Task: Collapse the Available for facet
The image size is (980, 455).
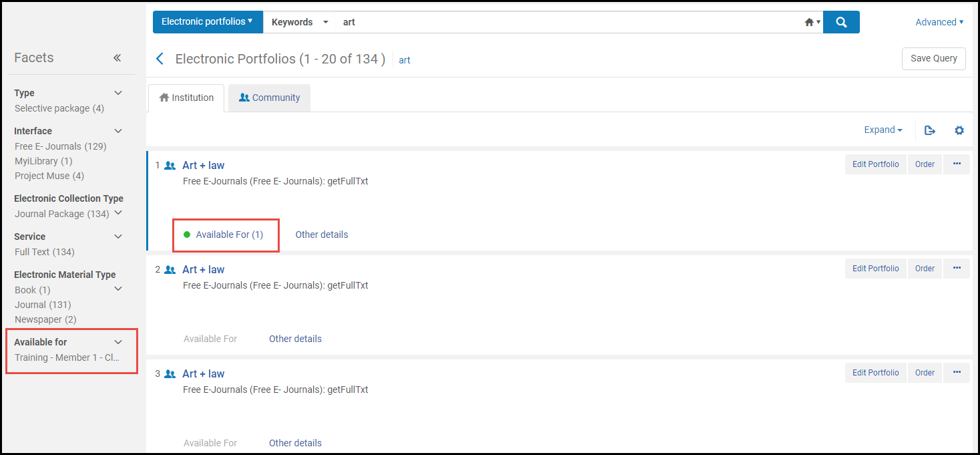Action: [118, 342]
